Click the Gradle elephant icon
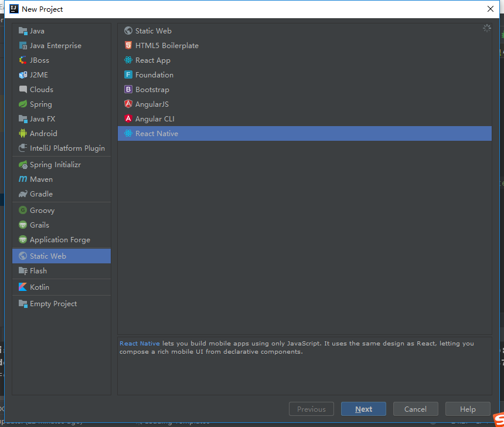The image size is (504, 427). 22,194
